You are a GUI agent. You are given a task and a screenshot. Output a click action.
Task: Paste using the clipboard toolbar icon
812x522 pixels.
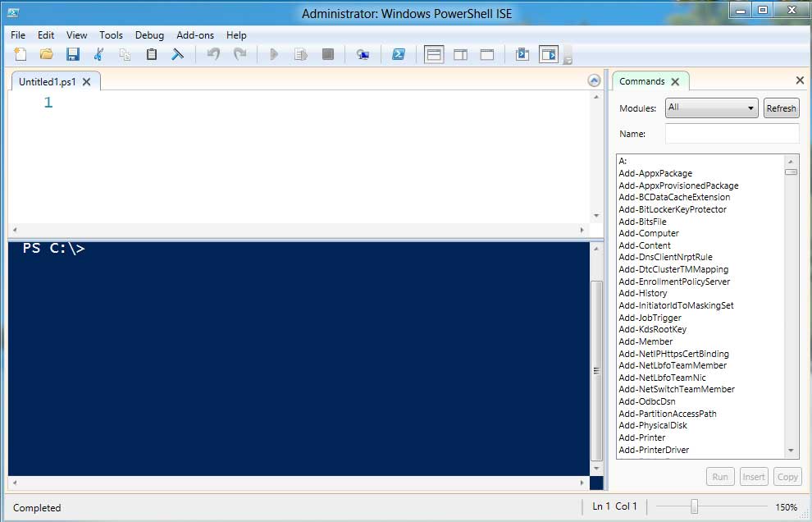point(151,54)
